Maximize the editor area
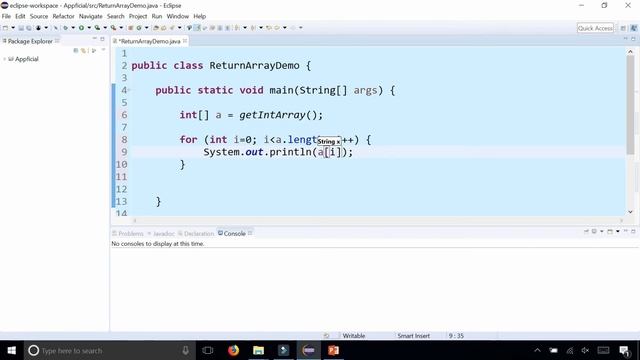640x360 pixels. pyautogui.click(x=633, y=39)
